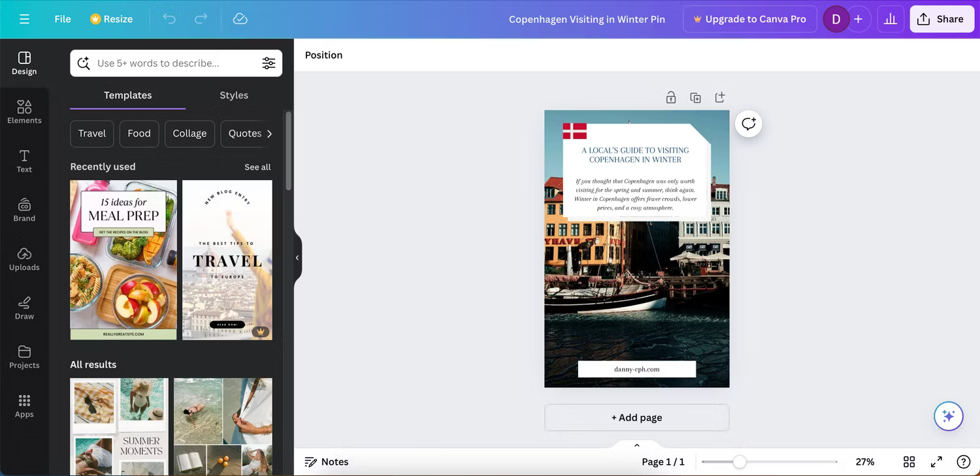Open the Canva AI assistant sparkle icon
Image resolution: width=980 pixels, height=476 pixels.
click(x=948, y=416)
